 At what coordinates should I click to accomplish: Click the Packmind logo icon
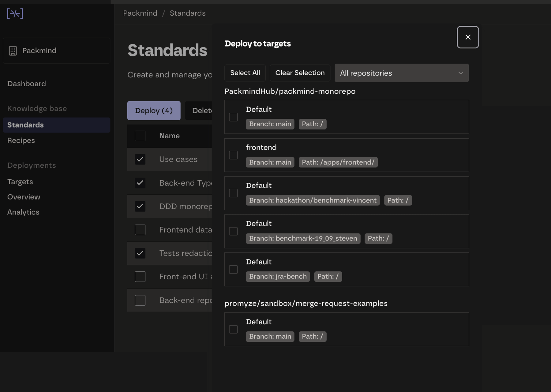tap(15, 13)
